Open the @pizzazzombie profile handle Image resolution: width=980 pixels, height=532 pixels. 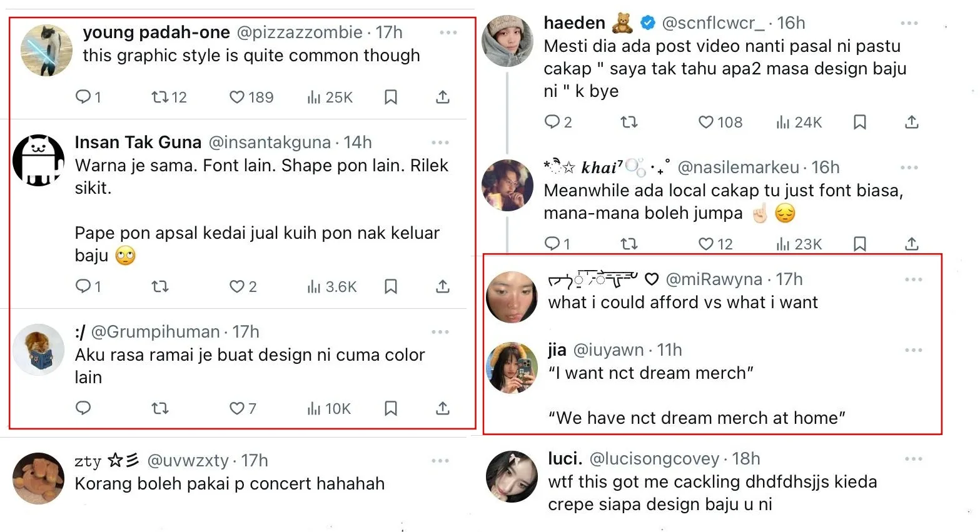pyautogui.click(x=300, y=33)
